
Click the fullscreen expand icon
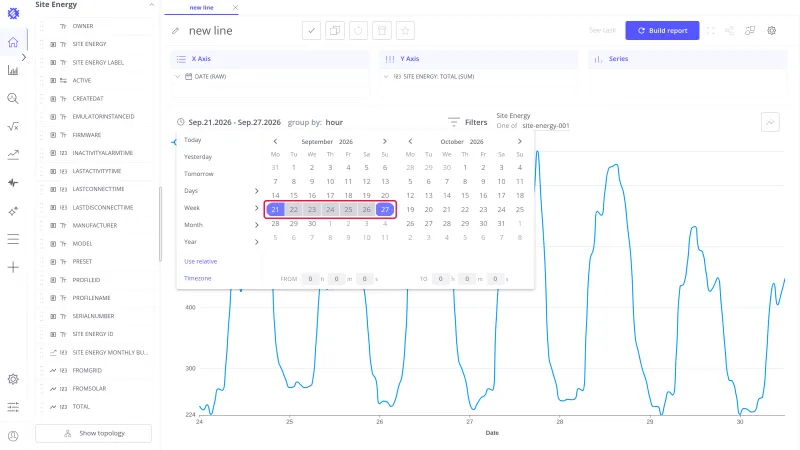coord(710,31)
